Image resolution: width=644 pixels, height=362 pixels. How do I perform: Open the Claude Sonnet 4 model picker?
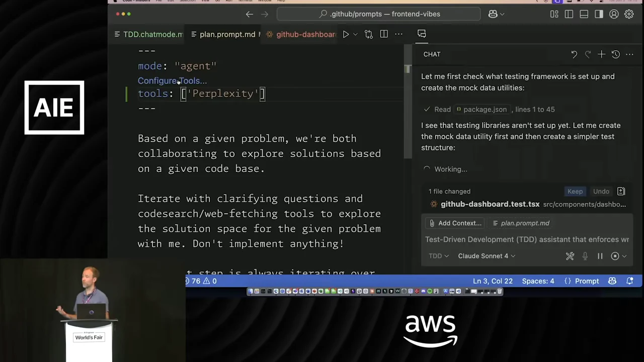tap(487, 256)
